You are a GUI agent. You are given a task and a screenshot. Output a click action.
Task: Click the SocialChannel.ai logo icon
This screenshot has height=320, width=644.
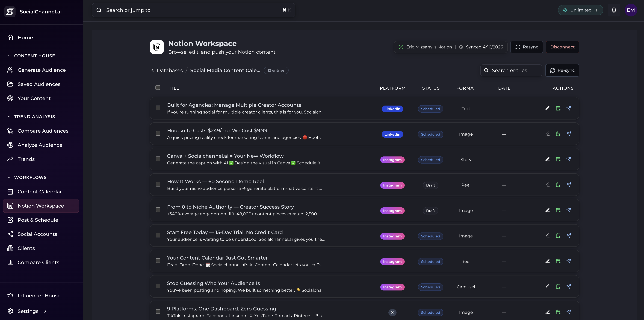coord(10,11)
